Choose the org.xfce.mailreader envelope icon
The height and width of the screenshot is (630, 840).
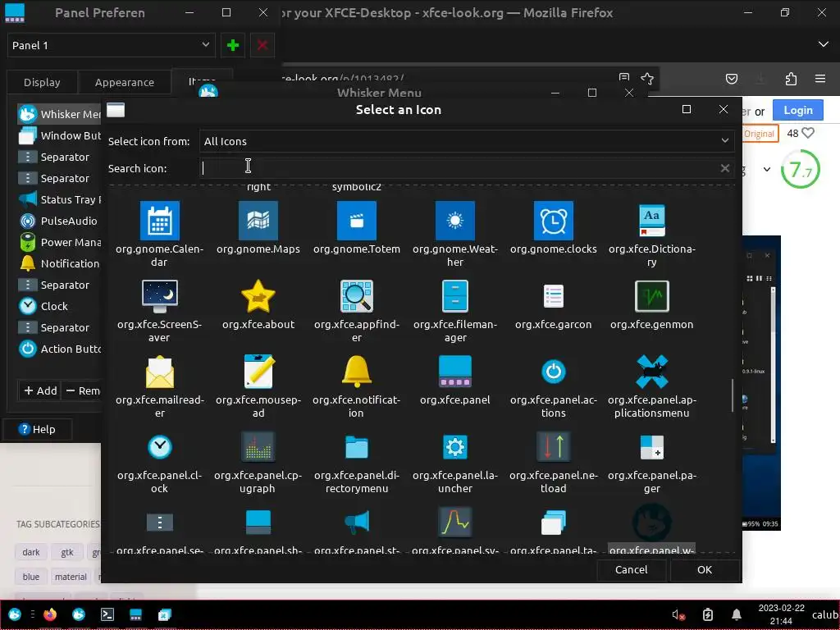pos(160,372)
